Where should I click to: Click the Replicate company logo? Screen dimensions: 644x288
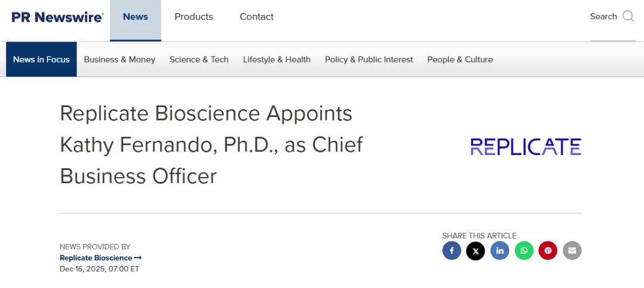(x=525, y=147)
